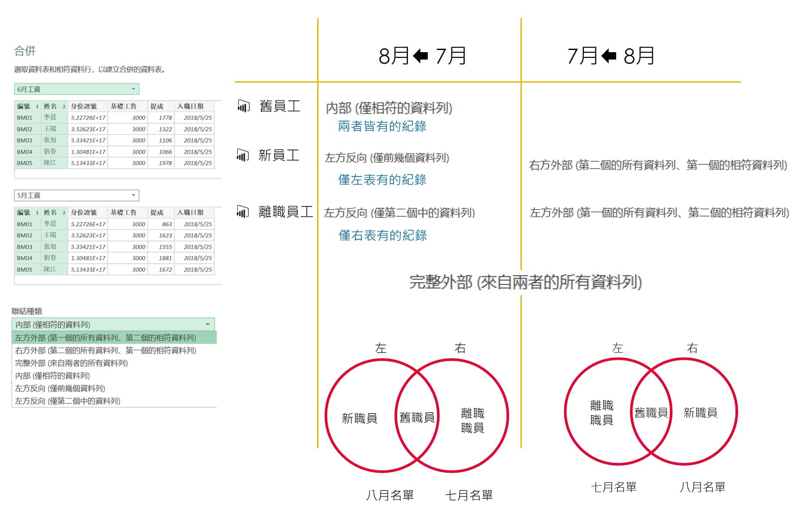This screenshot has width=812, height=513.
Task: Select 左方外部 join option in list
Action: 106,338
